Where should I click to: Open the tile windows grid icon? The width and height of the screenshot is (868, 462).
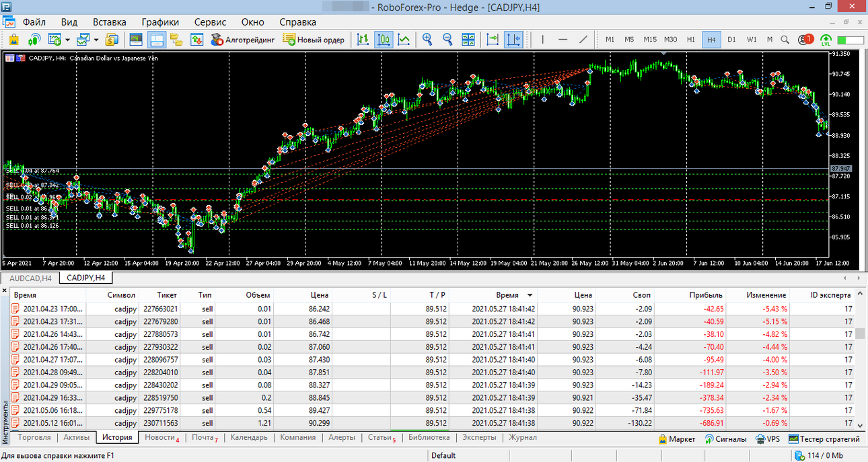(468, 40)
